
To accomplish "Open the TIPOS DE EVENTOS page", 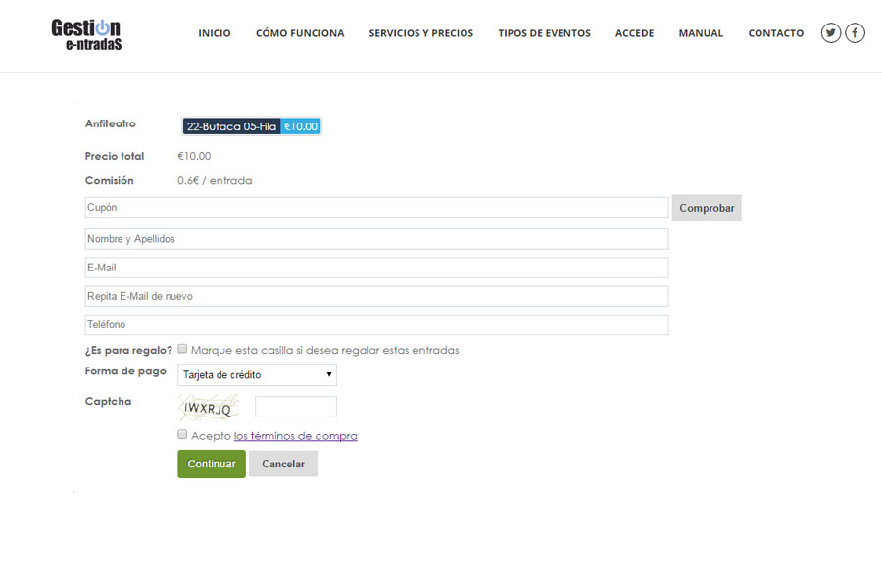I will tap(544, 33).
